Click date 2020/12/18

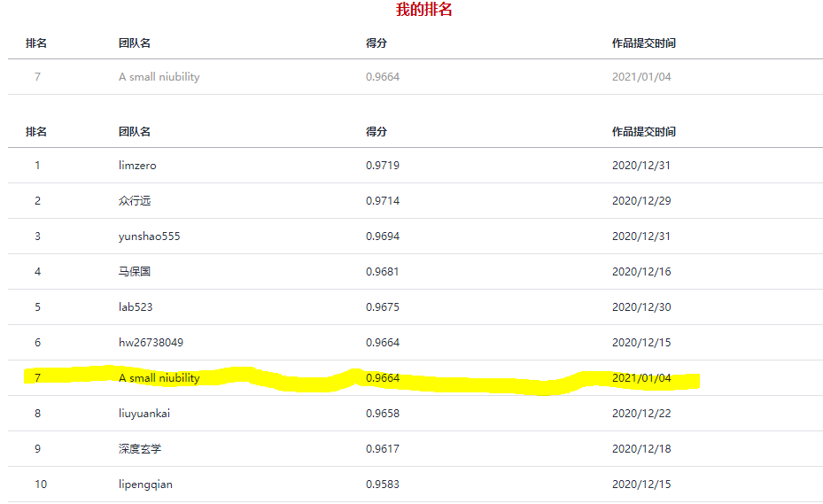(641, 449)
